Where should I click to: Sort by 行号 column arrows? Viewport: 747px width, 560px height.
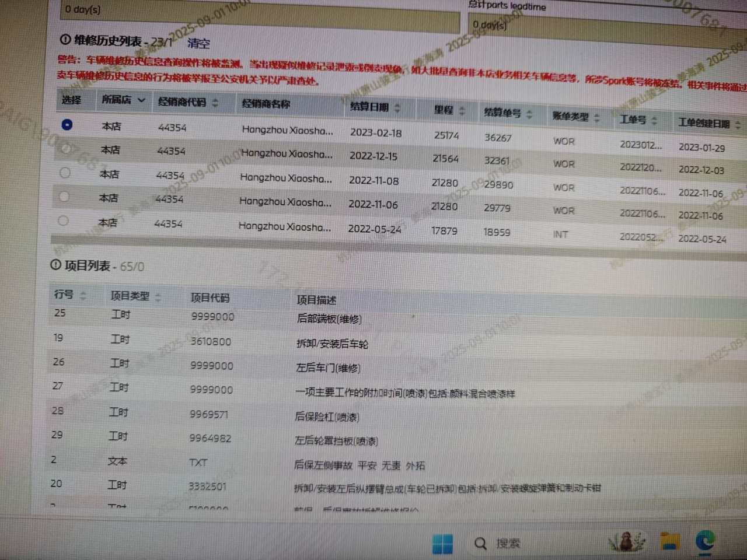[83, 295]
